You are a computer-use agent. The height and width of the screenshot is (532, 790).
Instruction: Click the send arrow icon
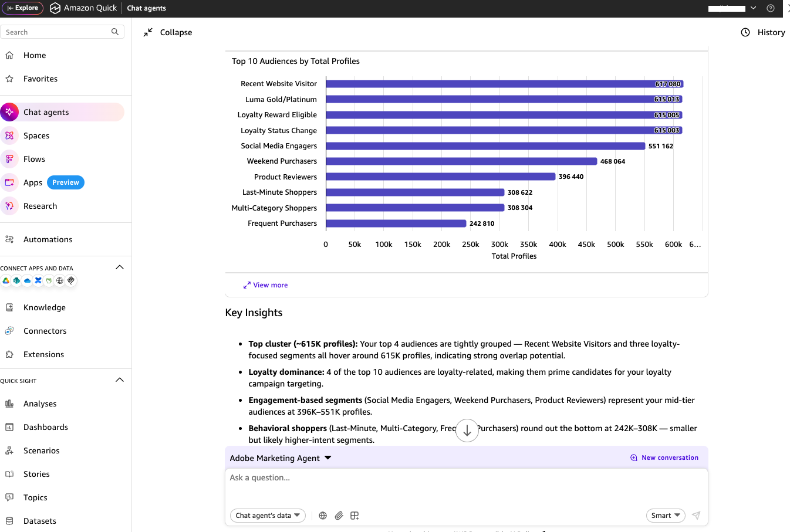pyautogui.click(x=696, y=516)
